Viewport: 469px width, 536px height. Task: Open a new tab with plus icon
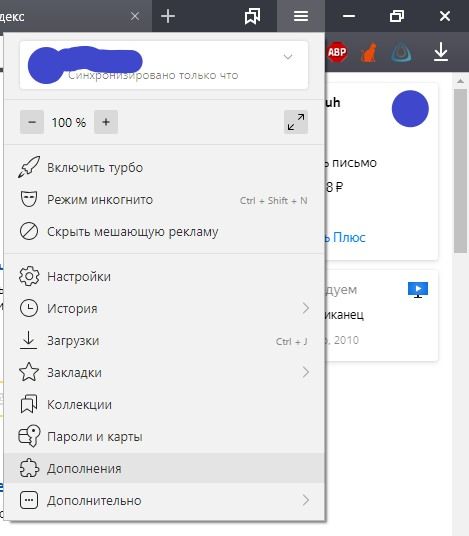tap(168, 16)
